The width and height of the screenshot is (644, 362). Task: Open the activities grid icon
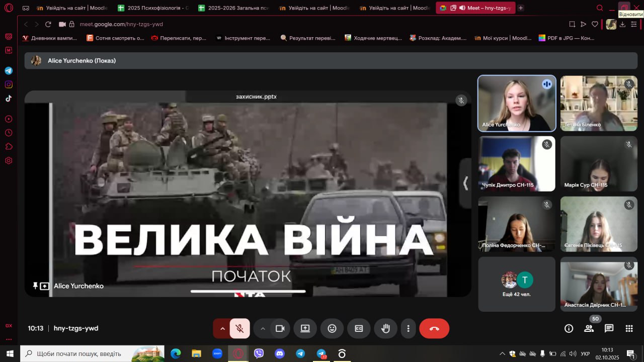629,328
